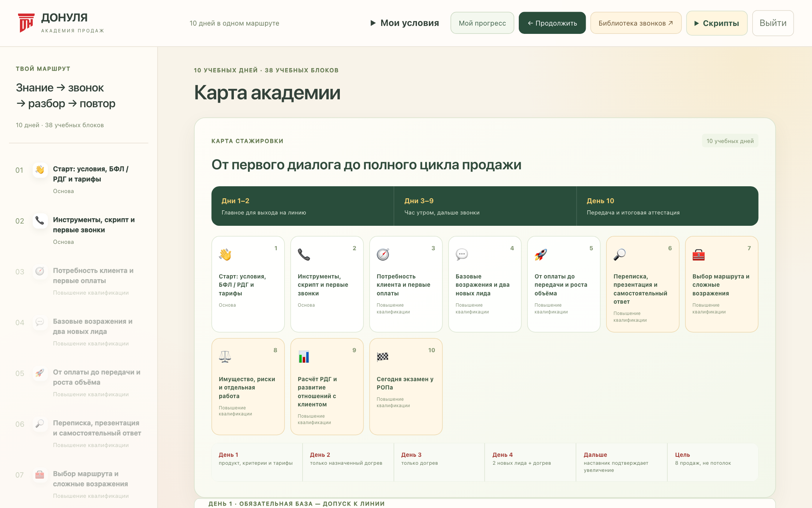Expand the Мои условия disclosure
Image resolution: width=812 pixels, height=508 pixels.
pos(405,23)
